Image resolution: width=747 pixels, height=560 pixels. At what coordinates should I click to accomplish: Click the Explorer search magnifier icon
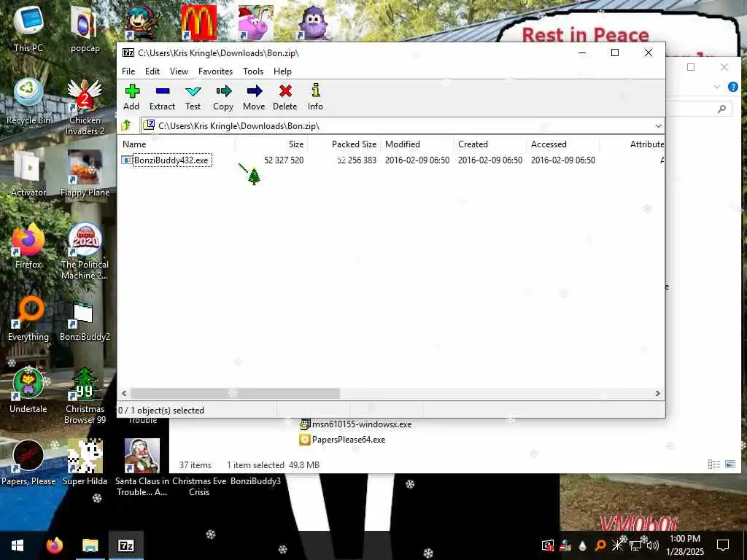point(721,109)
